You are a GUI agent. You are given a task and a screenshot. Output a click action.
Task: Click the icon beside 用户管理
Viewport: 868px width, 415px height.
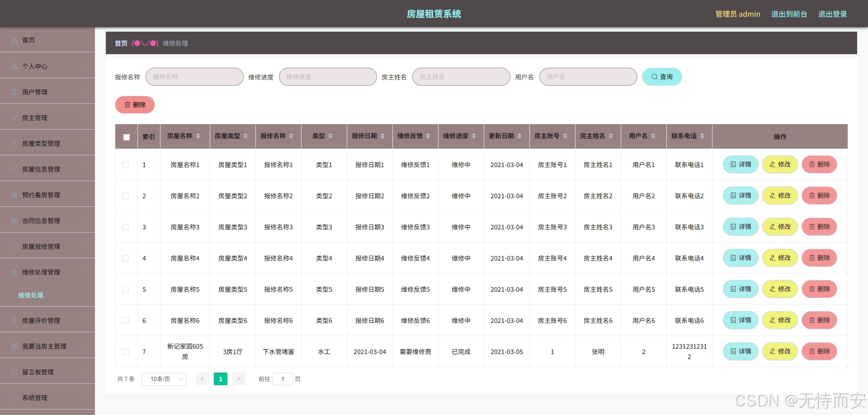pyautogui.click(x=14, y=92)
